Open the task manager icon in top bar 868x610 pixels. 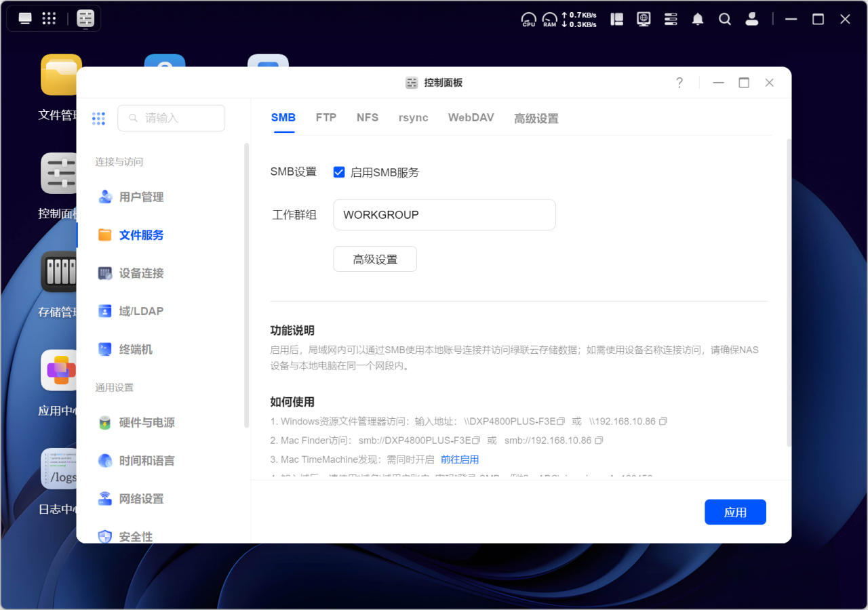click(x=671, y=19)
